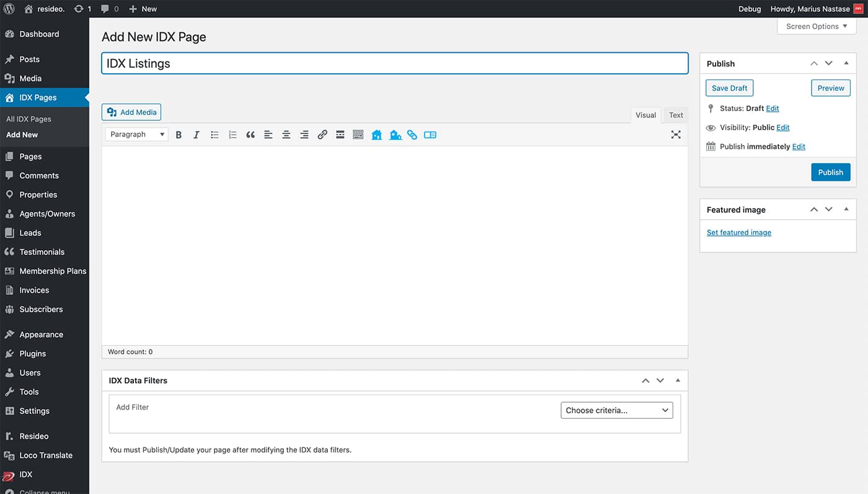Viewport: 868px width, 494px height.
Task: Open Properties in the admin sidebar
Action: point(38,195)
